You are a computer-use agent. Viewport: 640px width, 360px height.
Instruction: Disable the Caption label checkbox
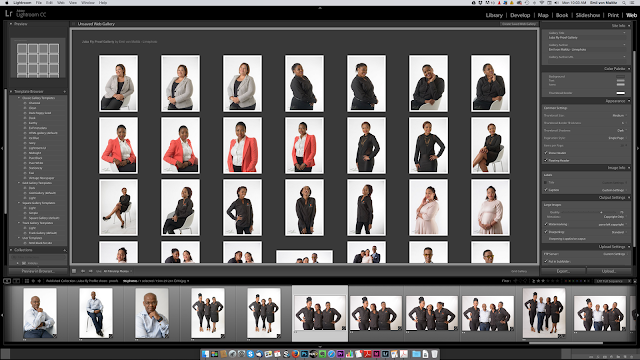(546, 190)
